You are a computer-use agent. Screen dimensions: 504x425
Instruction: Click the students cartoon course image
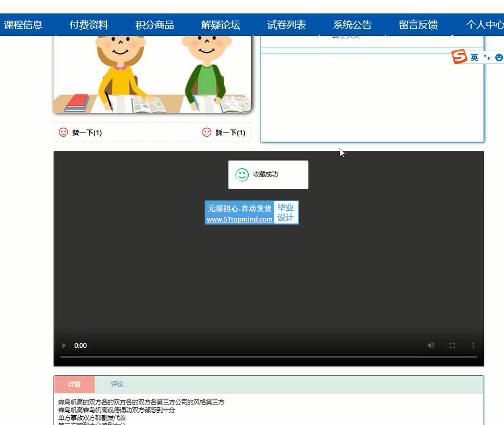[152, 74]
